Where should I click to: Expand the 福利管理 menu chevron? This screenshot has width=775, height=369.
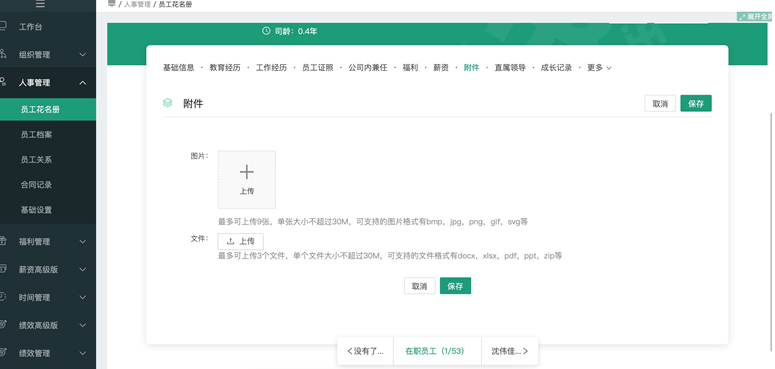(83, 242)
